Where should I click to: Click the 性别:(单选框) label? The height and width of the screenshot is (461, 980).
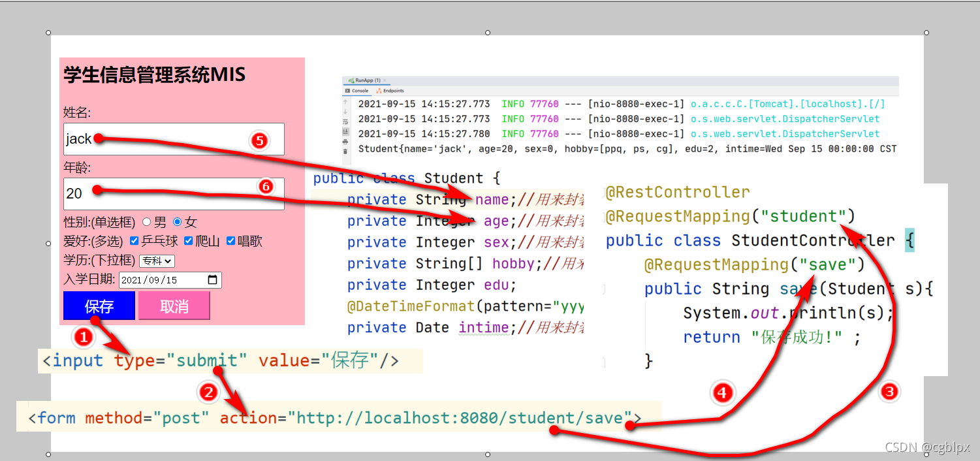coord(99,222)
